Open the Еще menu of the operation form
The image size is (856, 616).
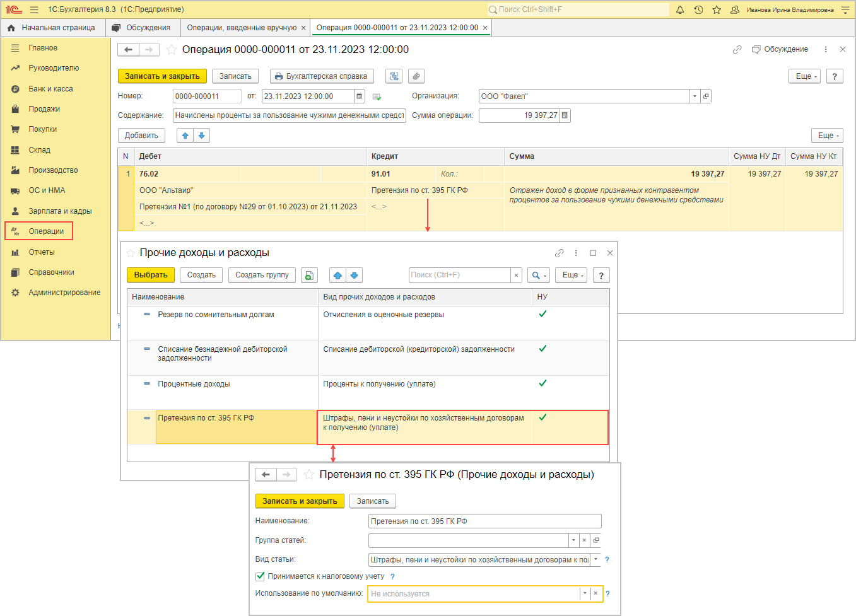804,76
